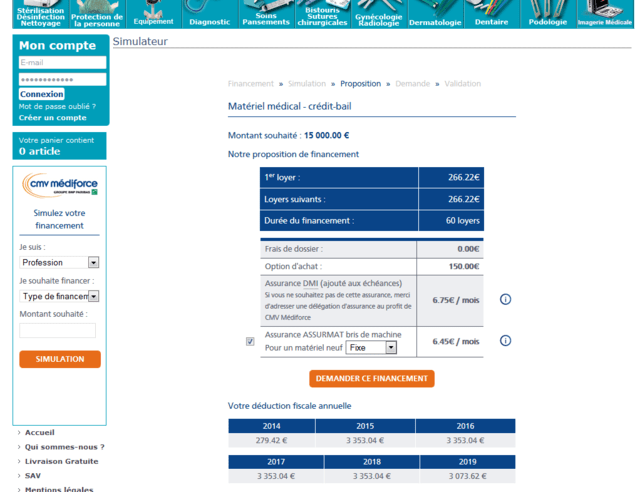This screenshot has width=640, height=492.
Task: Open the Profession dropdown
Action: (x=59, y=263)
